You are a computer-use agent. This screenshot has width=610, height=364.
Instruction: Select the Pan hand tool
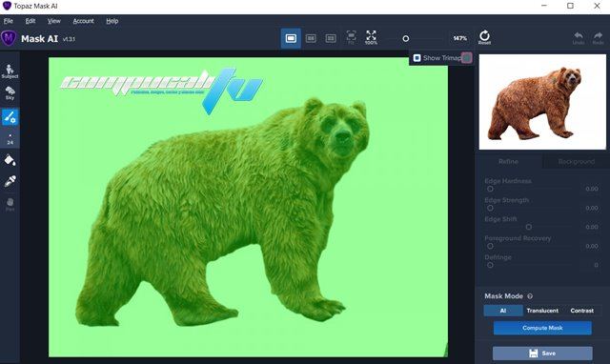click(x=10, y=204)
